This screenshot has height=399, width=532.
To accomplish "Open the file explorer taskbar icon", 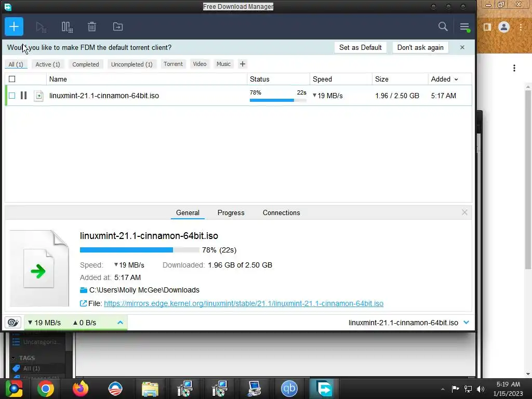I will (x=150, y=389).
